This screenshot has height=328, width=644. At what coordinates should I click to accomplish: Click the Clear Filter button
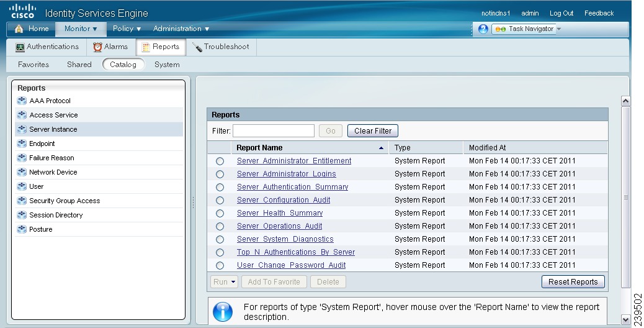tap(372, 130)
